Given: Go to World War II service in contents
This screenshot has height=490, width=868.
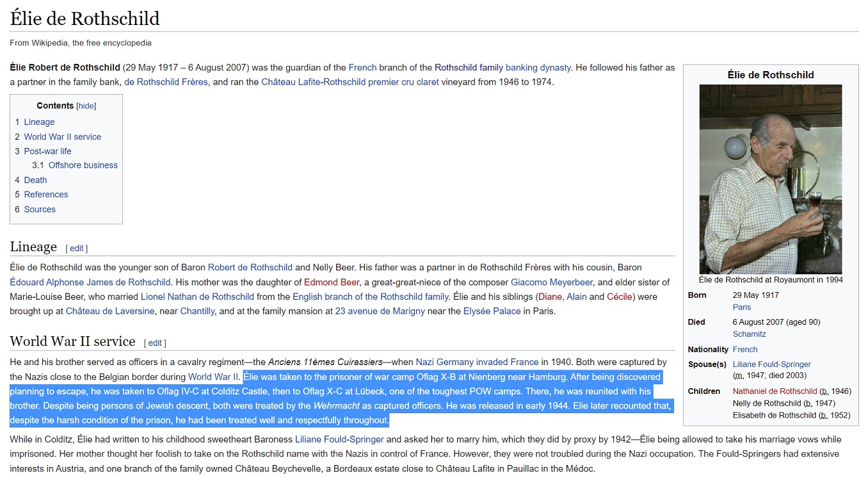Looking at the screenshot, I should click(63, 136).
